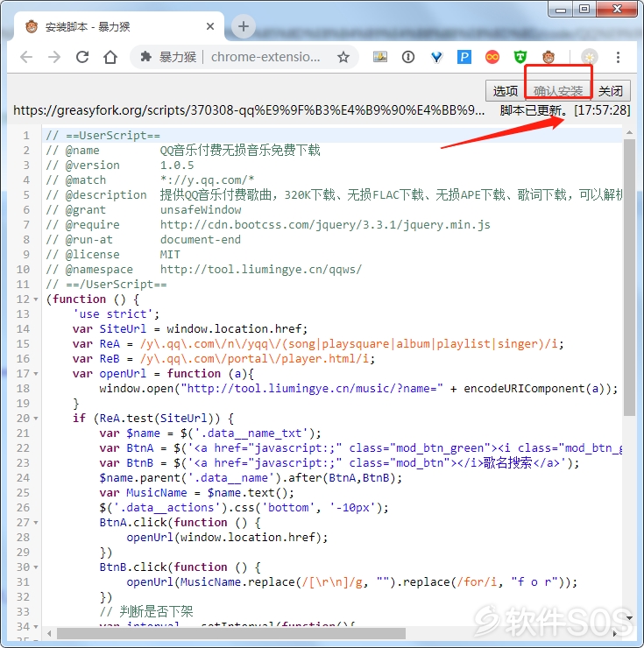The width and height of the screenshot is (644, 648).
Task: Collapse the fold arrow at line 17
Action: point(36,374)
